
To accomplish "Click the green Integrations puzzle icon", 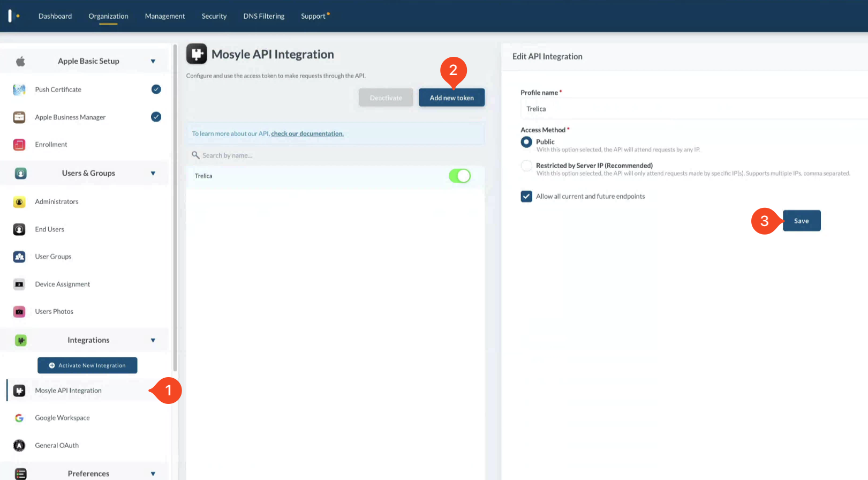I will click(x=20, y=340).
